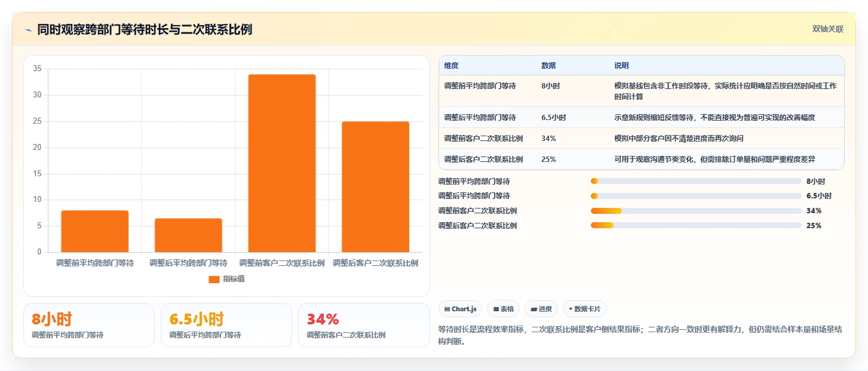
Task: Click the summary paragraph starting 等待时长是流程效率指标
Action: tap(640, 336)
